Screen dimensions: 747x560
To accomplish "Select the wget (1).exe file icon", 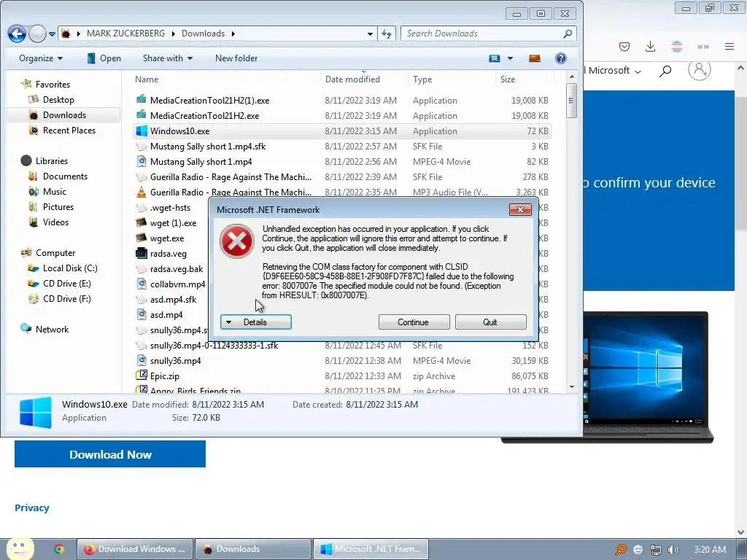I will point(141,222).
